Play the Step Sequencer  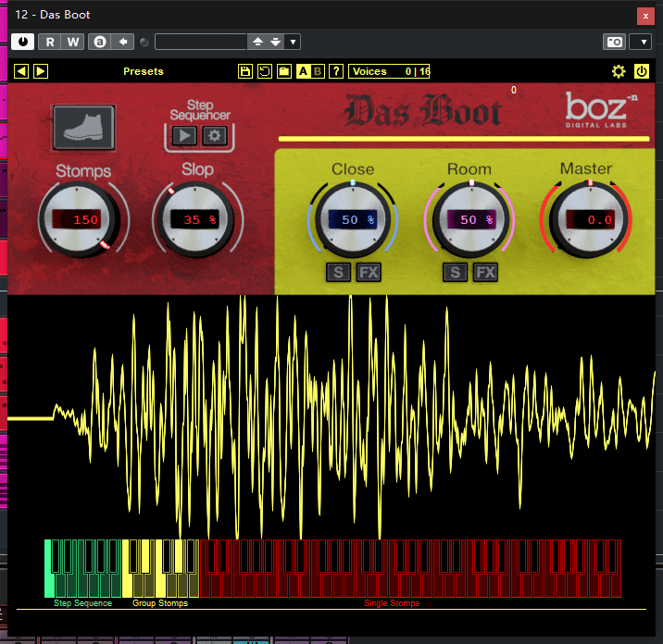[x=184, y=136]
